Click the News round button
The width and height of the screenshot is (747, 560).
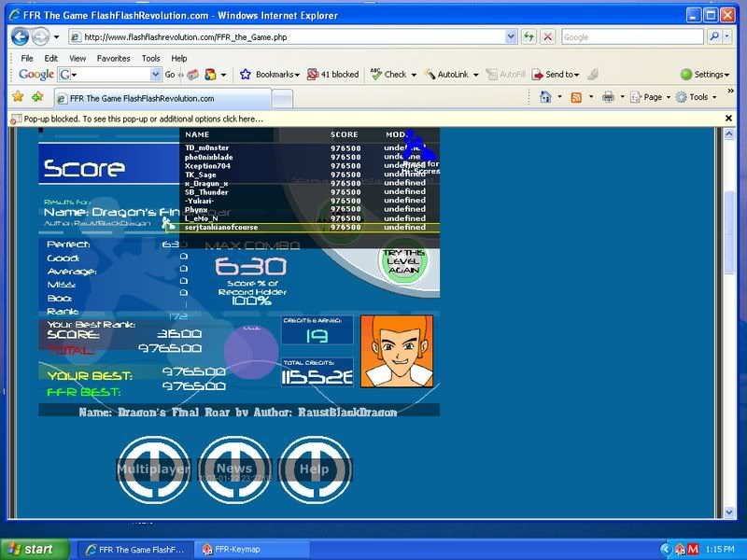tap(234, 469)
